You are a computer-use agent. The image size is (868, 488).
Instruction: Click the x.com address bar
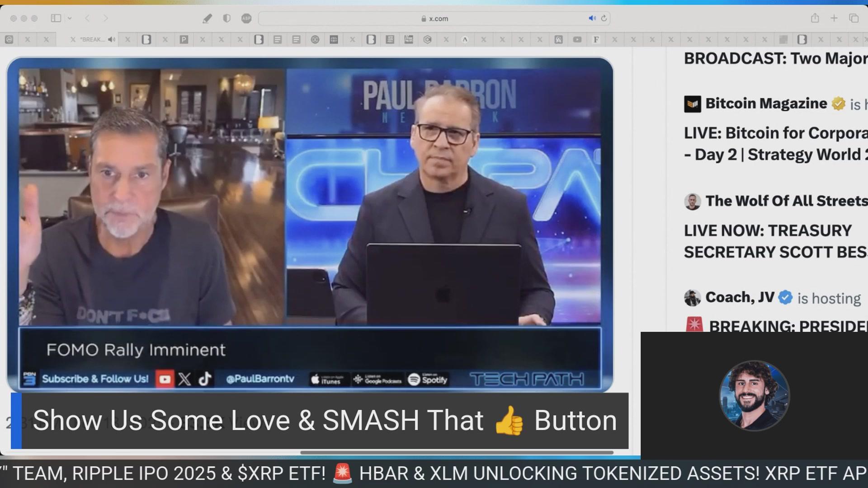pos(434,19)
